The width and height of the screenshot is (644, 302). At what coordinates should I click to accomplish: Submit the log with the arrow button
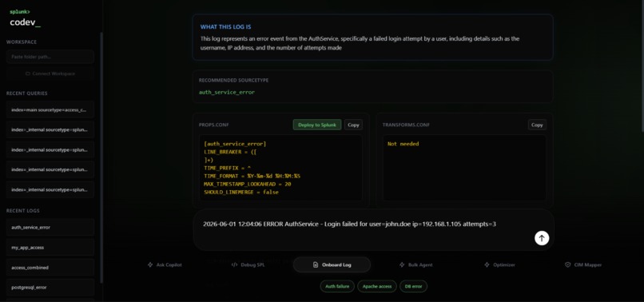(542, 238)
